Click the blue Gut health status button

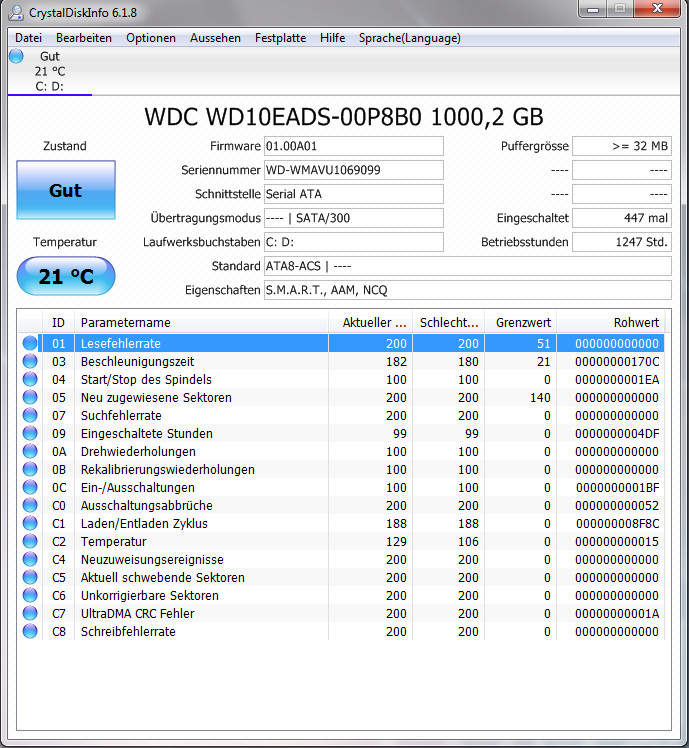(66, 190)
